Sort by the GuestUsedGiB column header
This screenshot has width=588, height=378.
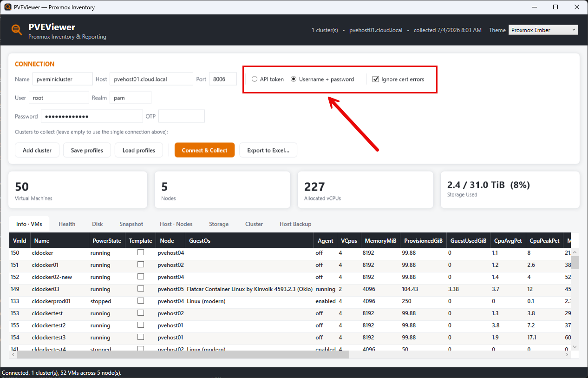[468, 240]
